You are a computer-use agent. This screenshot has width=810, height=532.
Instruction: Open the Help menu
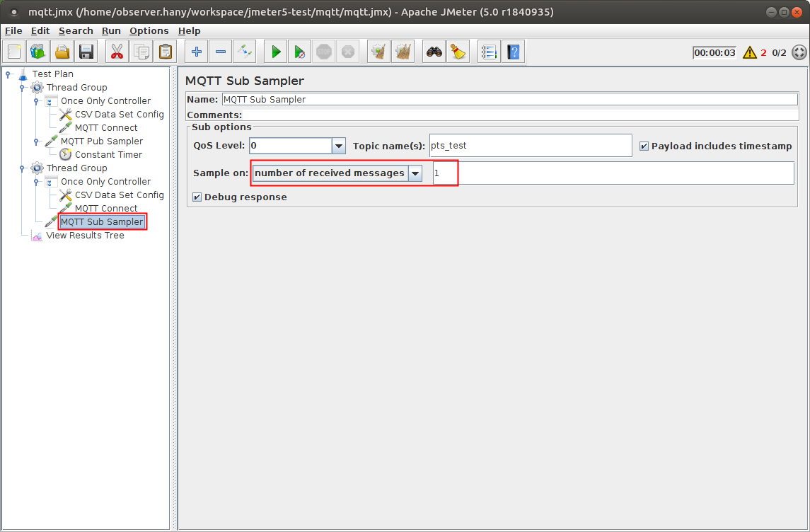(189, 31)
